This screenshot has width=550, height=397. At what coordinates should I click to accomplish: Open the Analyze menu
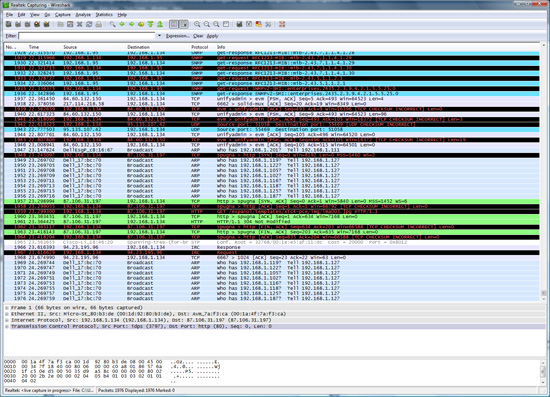click(x=83, y=15)
